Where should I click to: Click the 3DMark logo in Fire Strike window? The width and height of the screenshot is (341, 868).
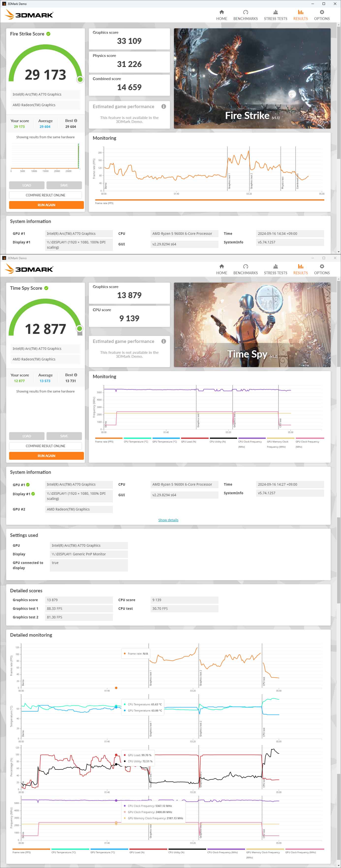coord(29,15)
